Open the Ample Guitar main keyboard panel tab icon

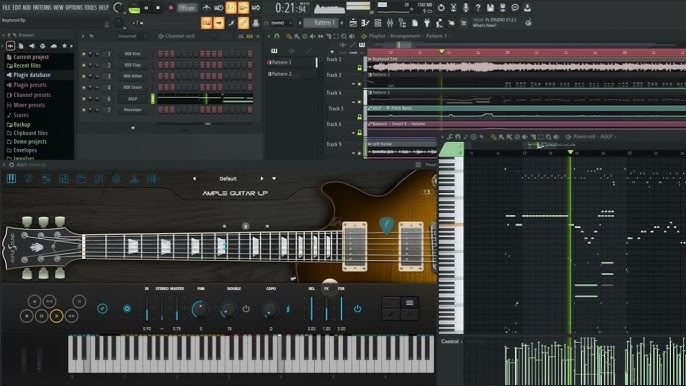11,179
